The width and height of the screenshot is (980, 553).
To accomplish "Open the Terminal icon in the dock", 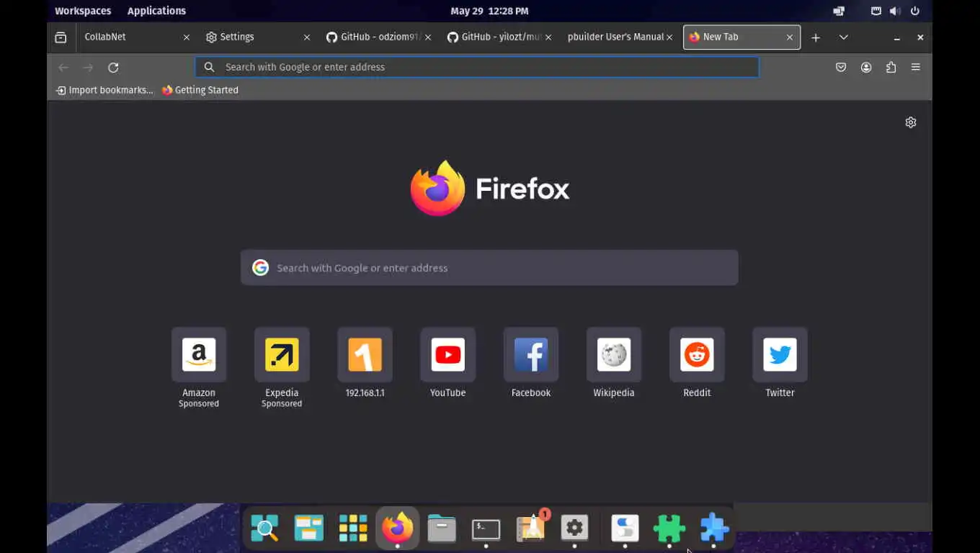I will 486,529.
